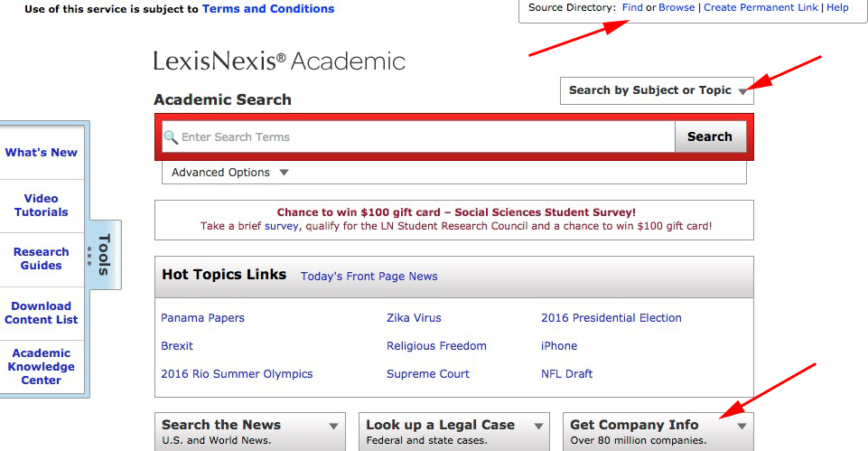Open the iPhone hot topic
The image size is (868, 451).
559,346
